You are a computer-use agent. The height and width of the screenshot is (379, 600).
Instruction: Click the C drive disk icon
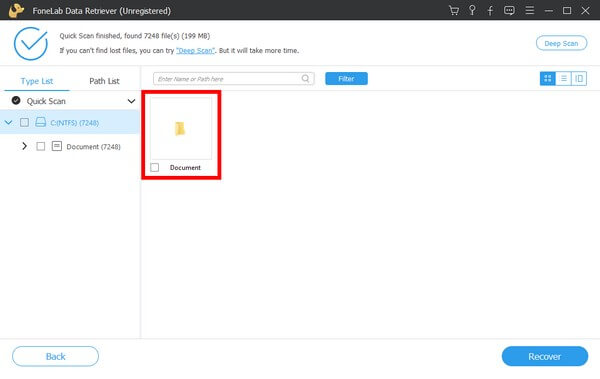pyautogui.click(x=41, y=122)
